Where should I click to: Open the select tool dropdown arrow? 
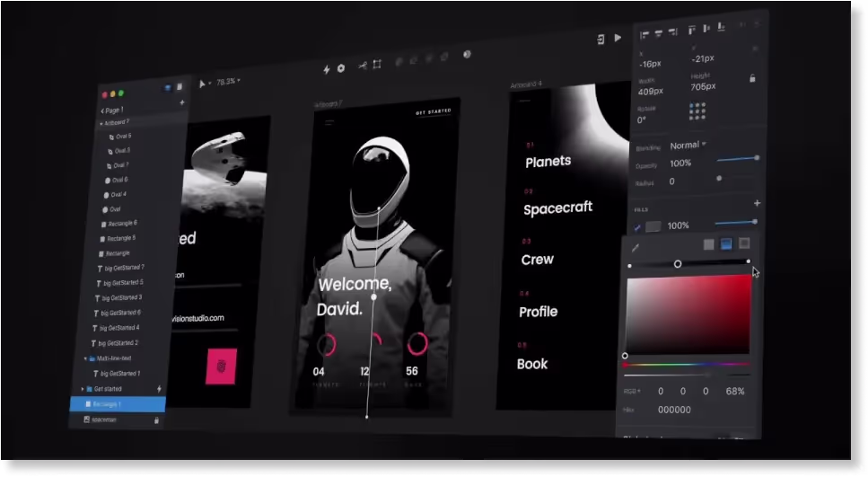[x=210, y=84]
